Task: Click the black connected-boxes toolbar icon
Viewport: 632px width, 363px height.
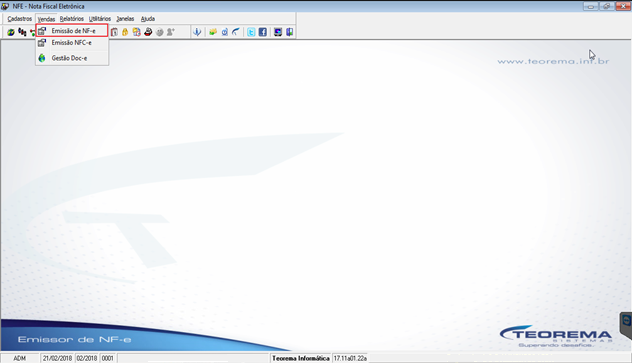Action: [x=22, y=32]
